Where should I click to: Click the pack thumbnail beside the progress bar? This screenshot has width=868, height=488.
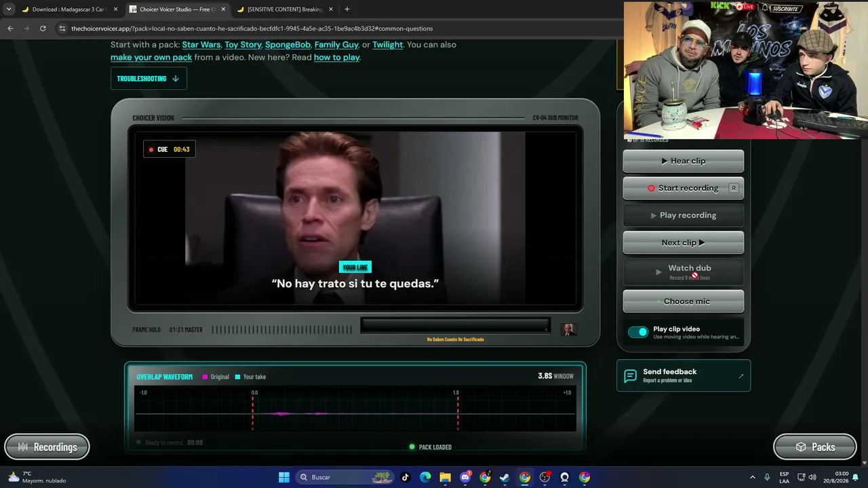click(568, 329)
